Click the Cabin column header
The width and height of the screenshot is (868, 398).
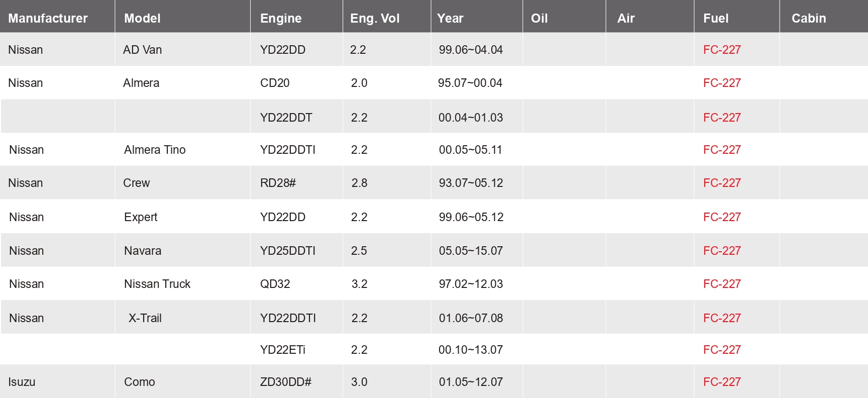[x=809, y=18]
